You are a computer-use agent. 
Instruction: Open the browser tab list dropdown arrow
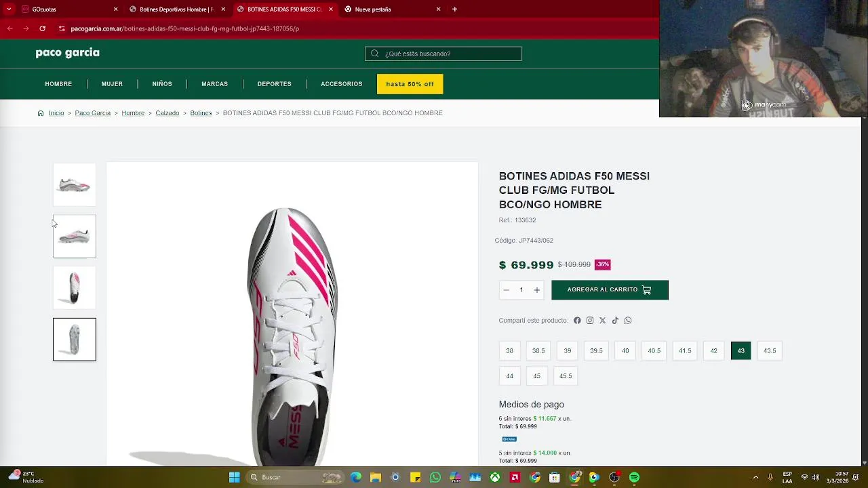pyautogui.click(x=9, y=9)
